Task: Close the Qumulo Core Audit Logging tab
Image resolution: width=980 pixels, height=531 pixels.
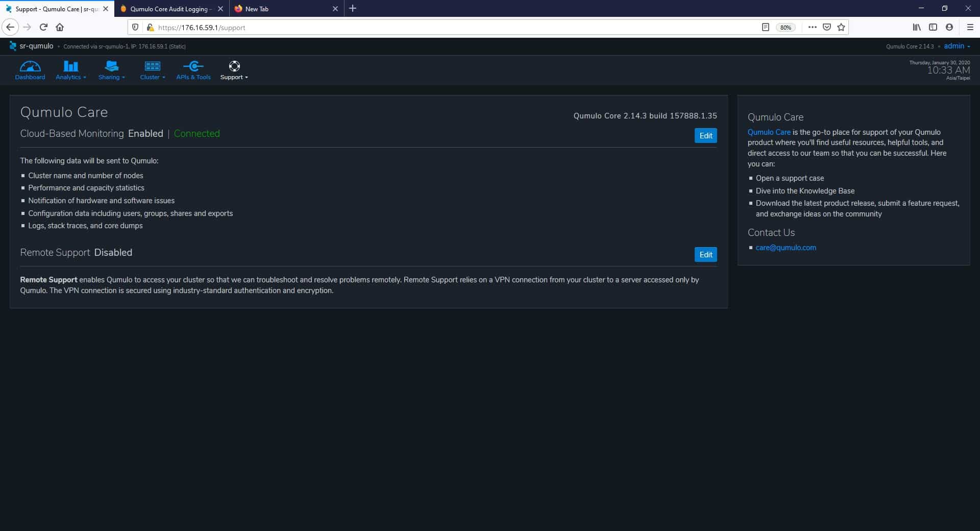Action: pos(220,9)
